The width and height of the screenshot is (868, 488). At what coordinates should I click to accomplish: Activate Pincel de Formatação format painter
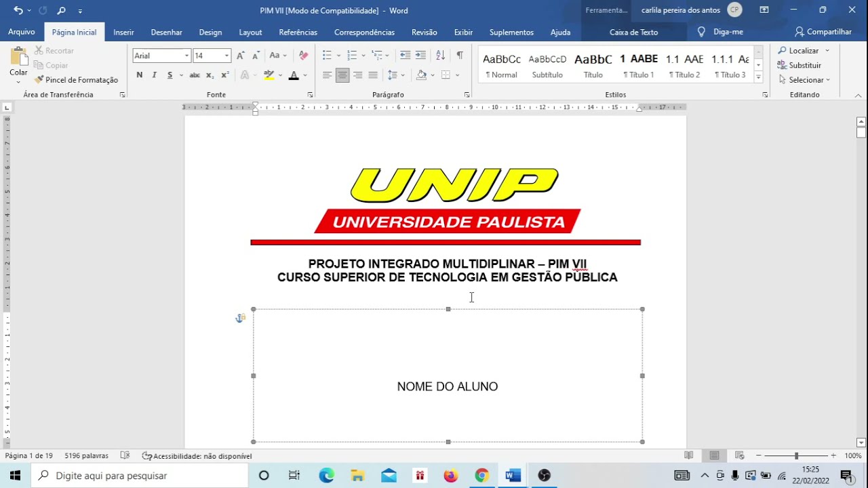click(x=76, y=80)
